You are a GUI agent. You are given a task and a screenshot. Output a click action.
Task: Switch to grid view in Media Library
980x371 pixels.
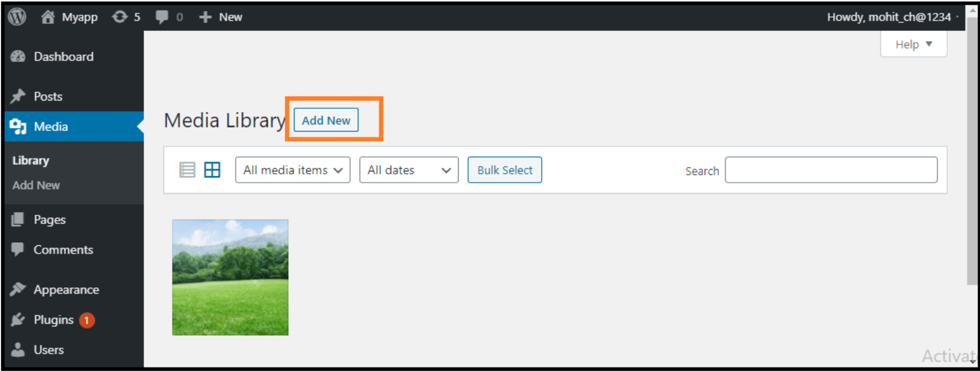click(x=212, y=169)
